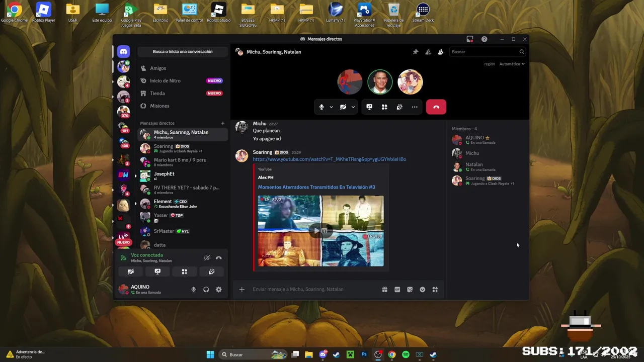The image size is (644, 362).
Task: Open Discord inbox icon in title bar
Action: [470, 39]
